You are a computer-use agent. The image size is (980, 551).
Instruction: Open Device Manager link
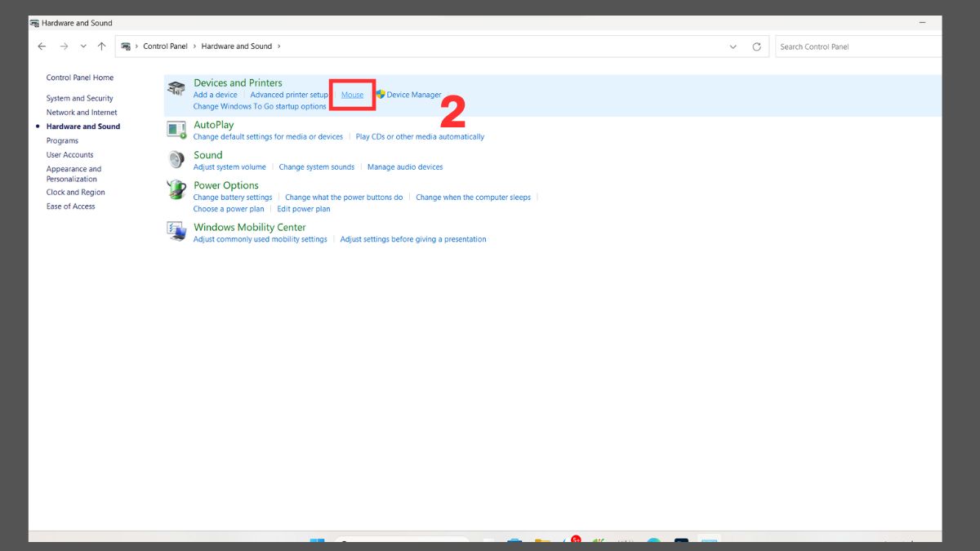[414, 95]
